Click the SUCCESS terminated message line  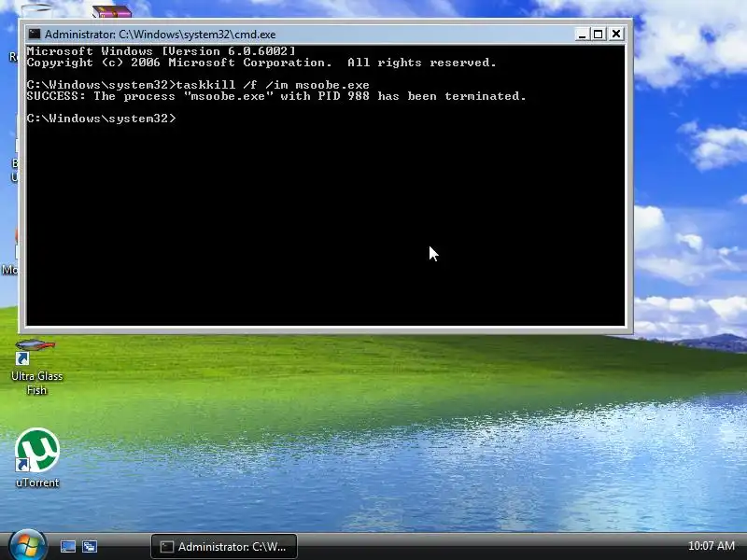click(x=276, y=96)
